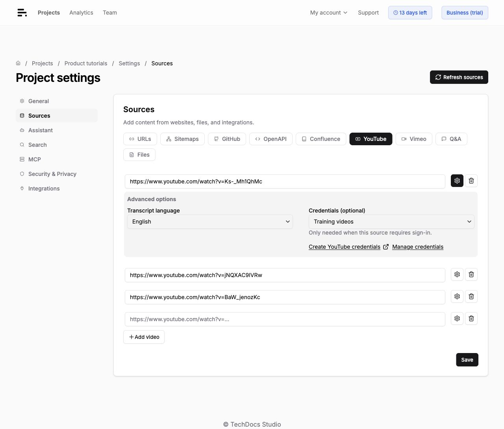
Task: Delete the BaW_jenozKc video source
Action: [471, 296]
